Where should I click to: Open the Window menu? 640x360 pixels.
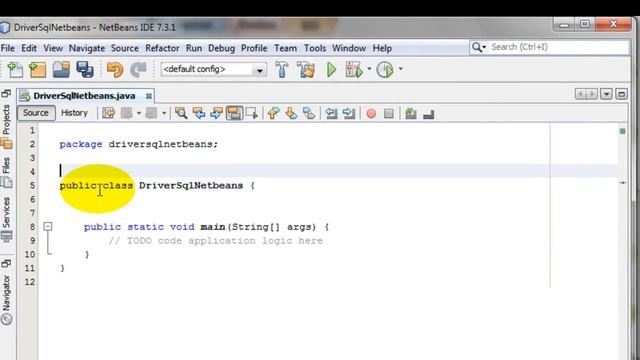[x=349, y=48]
